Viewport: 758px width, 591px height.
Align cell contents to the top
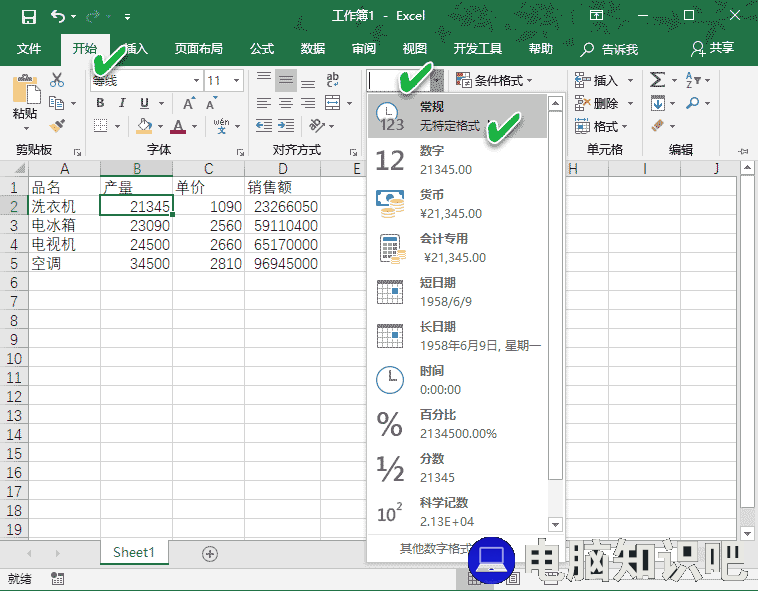264,79
